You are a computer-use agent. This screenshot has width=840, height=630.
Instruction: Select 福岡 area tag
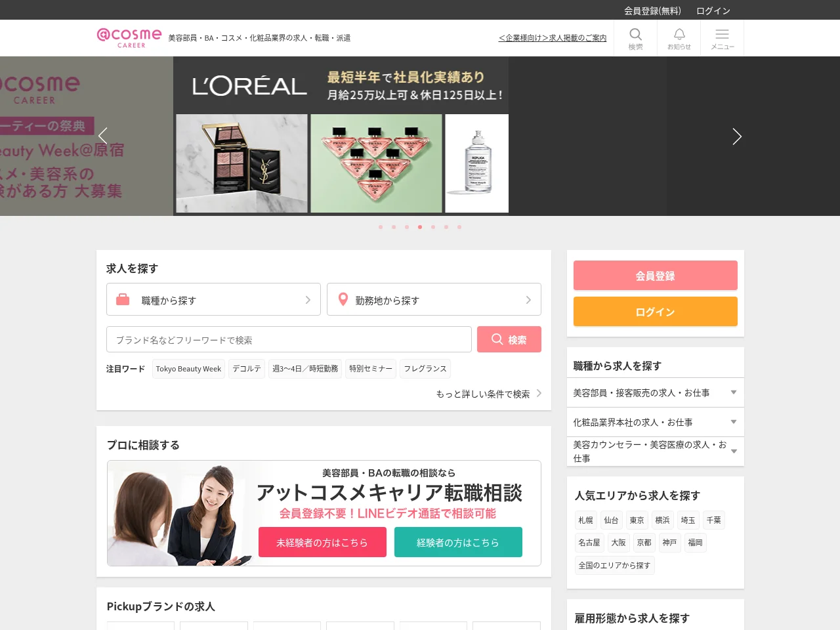[x=695, y=543]
